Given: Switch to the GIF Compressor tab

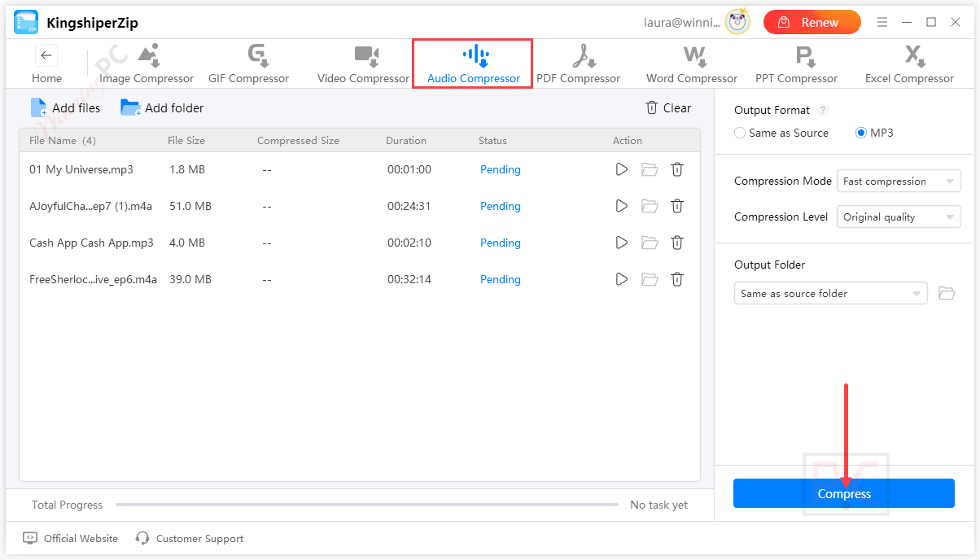Looking at the screenshot, I should (x=248, y=64).
